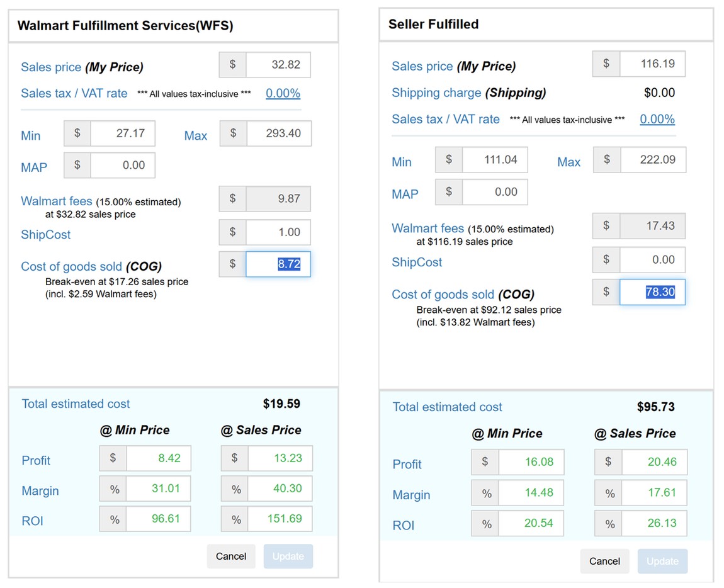This screenshot has width=724, height=588.
Task: Click the 'Break-even at $17.26 sales price' text
Action: coord(117,282)
